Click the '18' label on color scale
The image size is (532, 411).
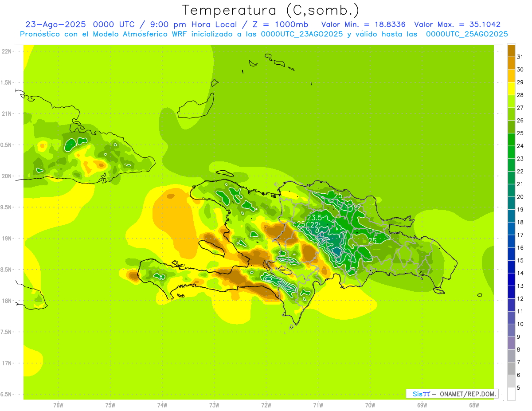tap(520, 222)
